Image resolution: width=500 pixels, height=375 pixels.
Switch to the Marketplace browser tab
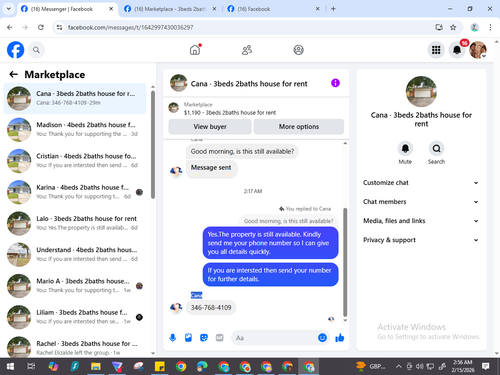click(x=170, y=9)
